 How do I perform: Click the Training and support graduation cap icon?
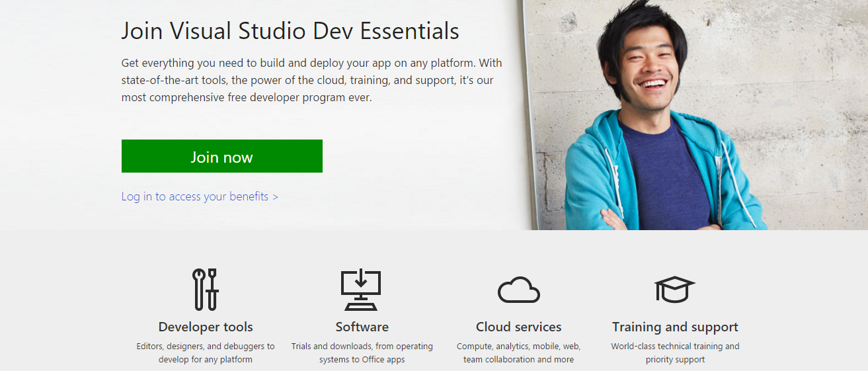(674, 290)
